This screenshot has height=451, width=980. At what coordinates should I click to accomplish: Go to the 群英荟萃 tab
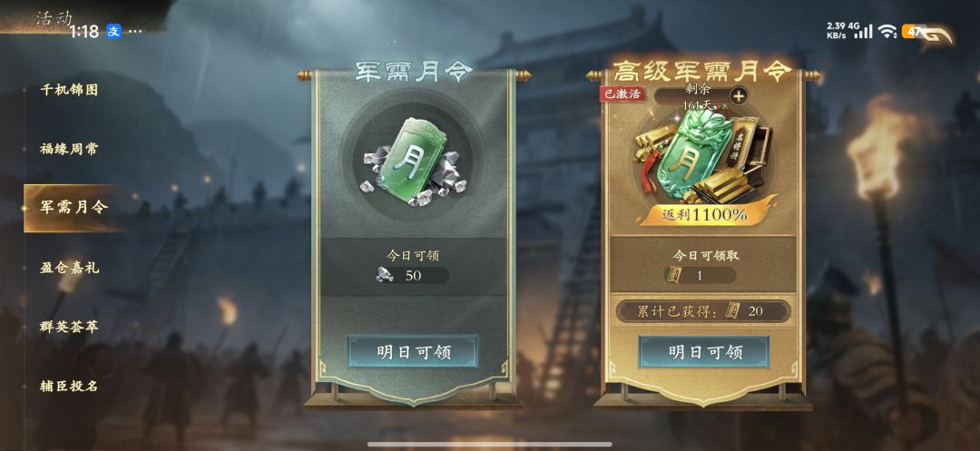point(69,327)
